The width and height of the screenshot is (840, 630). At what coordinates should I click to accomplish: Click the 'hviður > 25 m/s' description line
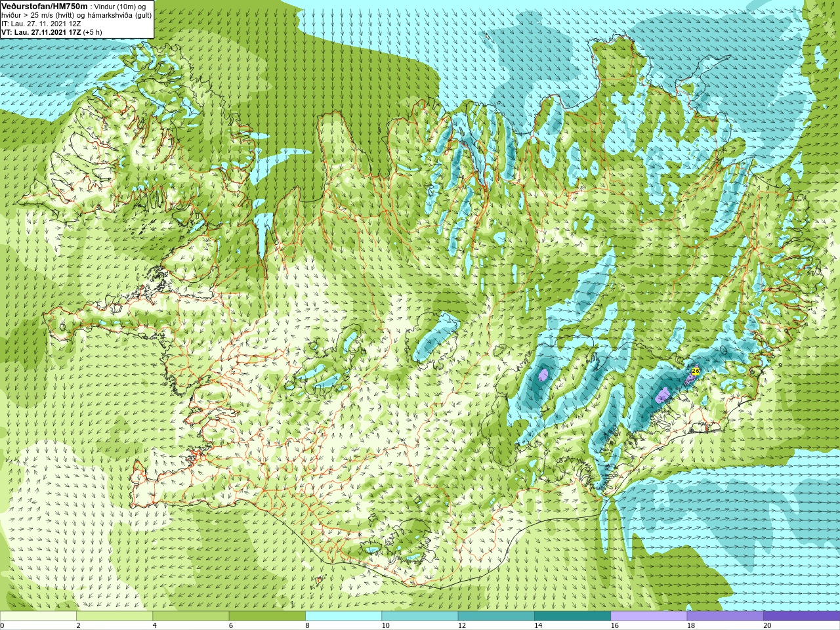coord(77,15)
